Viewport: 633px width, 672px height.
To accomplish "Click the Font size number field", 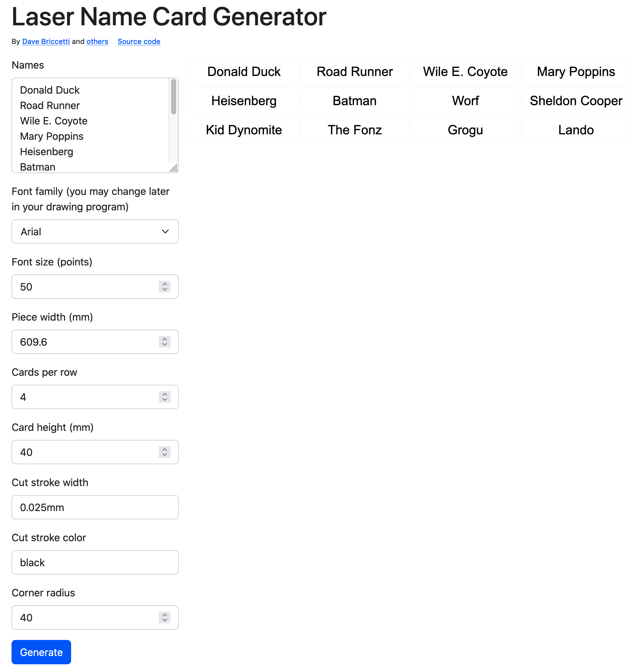I will pyautogui.click(x=85, y=287).
